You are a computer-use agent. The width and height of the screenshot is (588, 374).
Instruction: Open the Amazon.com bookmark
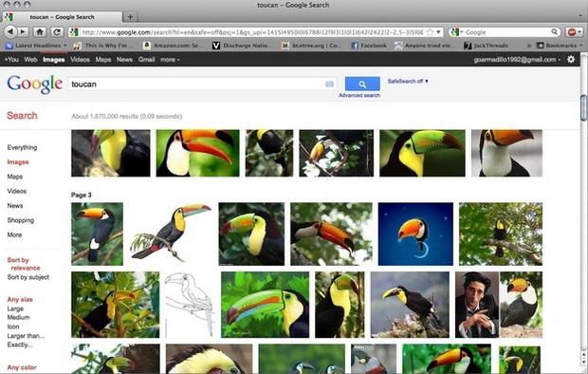(174, 46)
